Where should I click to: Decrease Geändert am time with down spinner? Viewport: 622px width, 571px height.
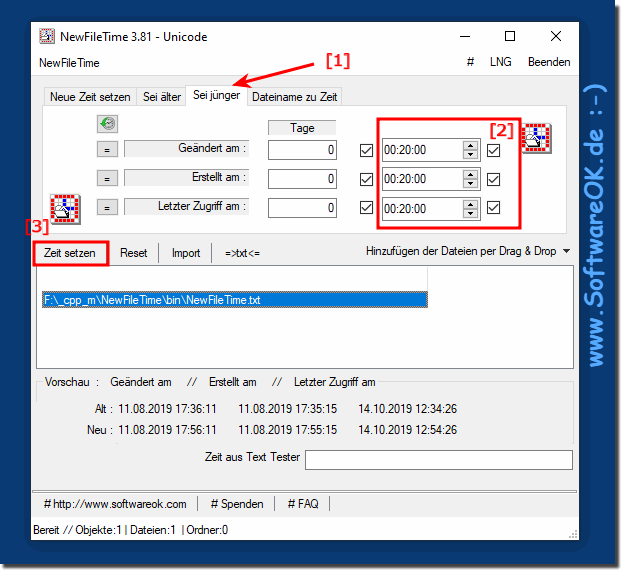pyautogui.click(x=470, y=154)
